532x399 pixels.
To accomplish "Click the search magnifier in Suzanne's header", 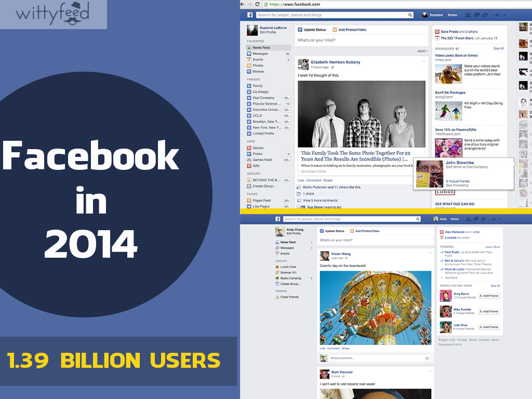I will click(x=410, y=15).
